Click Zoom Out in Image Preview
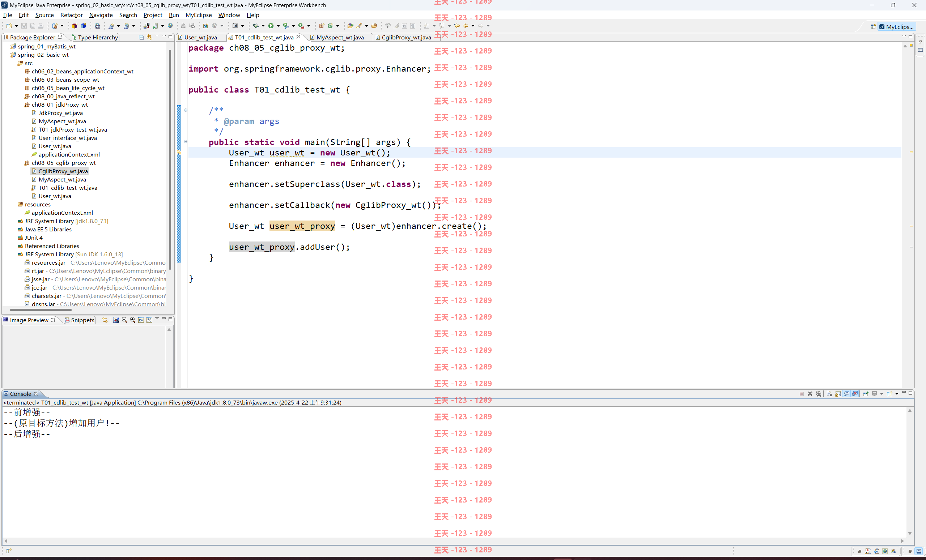The height and width of the screenshot is (560, 926). [x=124, y=320]
